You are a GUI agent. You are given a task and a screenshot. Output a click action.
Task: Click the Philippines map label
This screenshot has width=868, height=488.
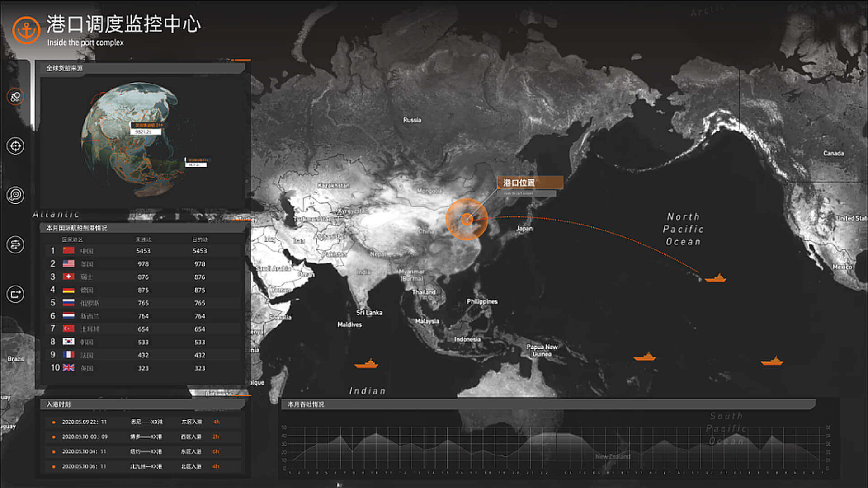pos(482,301)
